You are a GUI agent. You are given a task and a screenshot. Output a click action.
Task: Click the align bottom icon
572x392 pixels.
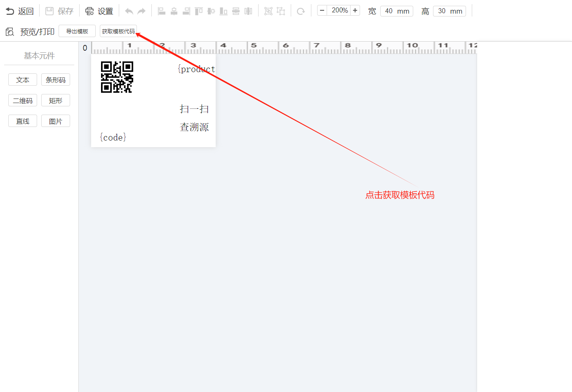pos(224,11)
